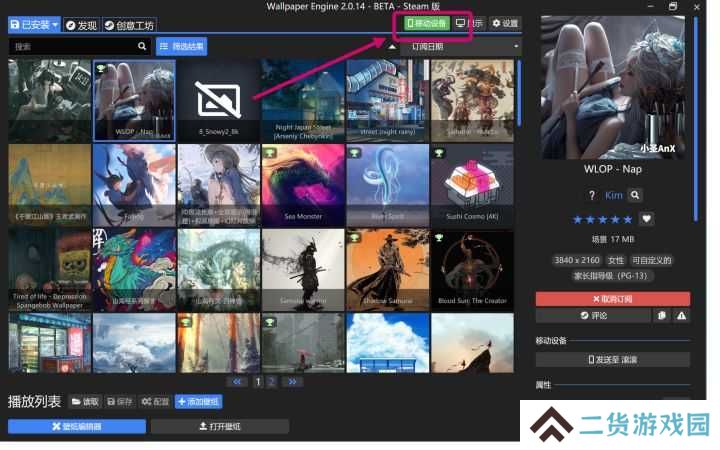Select the street (night rainy) wallpaper

pos(388,100)
